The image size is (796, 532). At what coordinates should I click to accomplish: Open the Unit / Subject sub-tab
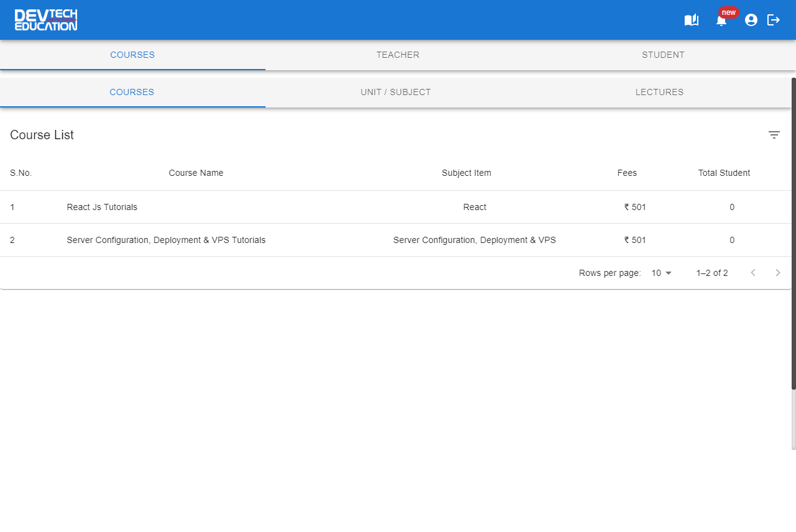pyautogui.click(x=396, y=92)
